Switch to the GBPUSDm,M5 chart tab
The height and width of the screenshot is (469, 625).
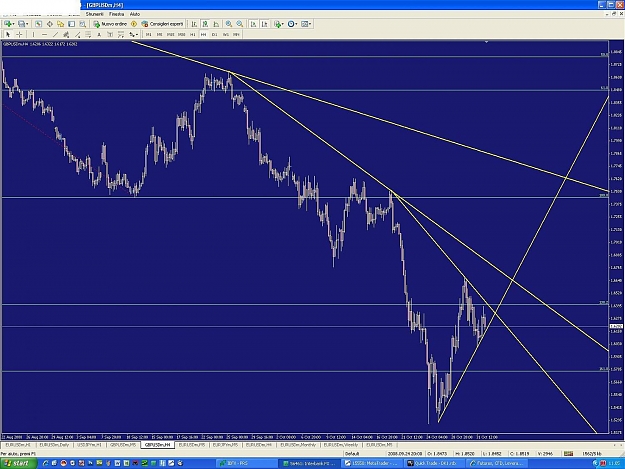tap(123, 445)
